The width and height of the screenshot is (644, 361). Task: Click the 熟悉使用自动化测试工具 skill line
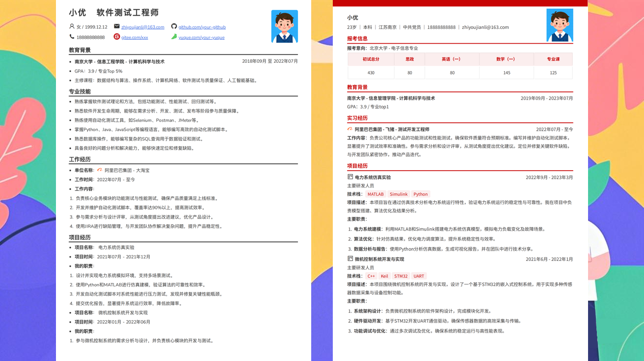pyautogui.click(x=137, y=120)
